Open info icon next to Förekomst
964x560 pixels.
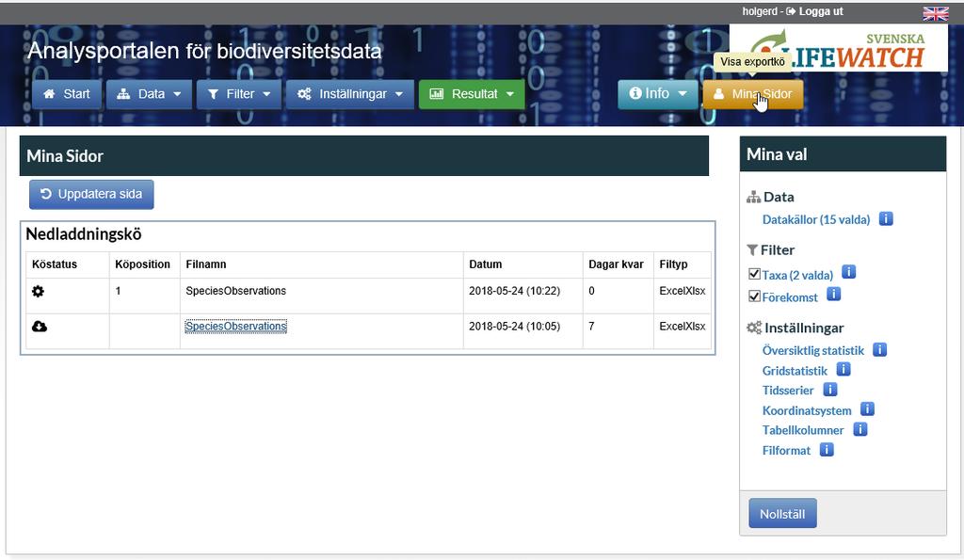[x=834, y=295]
